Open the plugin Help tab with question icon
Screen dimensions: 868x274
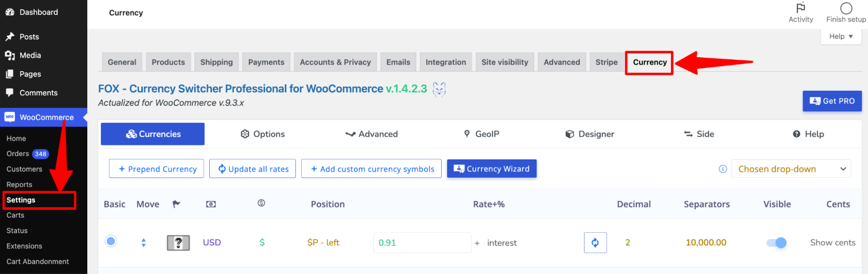[x=809, y=134]
